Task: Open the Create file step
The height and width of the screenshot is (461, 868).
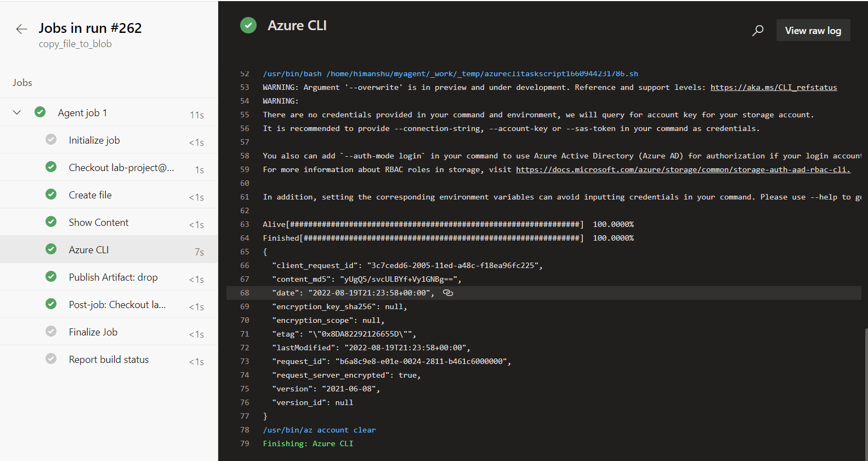Action: pyautogui.click(x=109, y=195)
